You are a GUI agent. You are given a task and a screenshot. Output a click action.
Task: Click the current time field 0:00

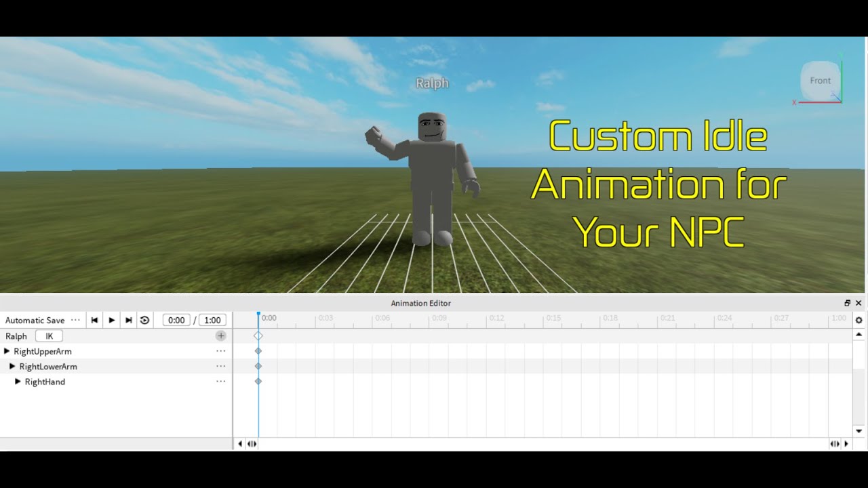tap(176, 320)
